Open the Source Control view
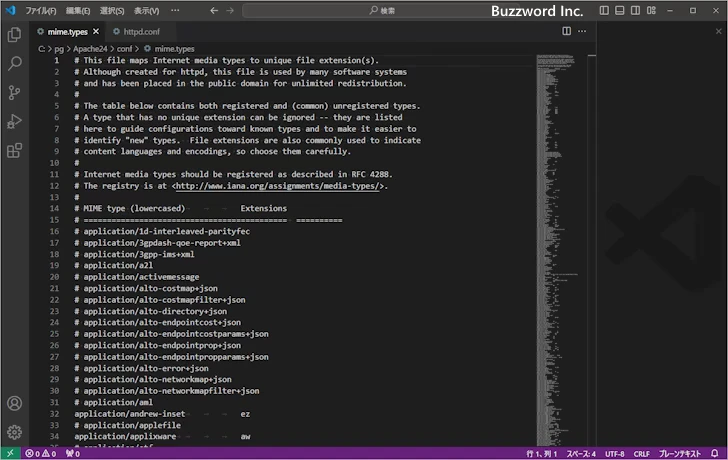The image size is (728, 460). pos(14,92)
